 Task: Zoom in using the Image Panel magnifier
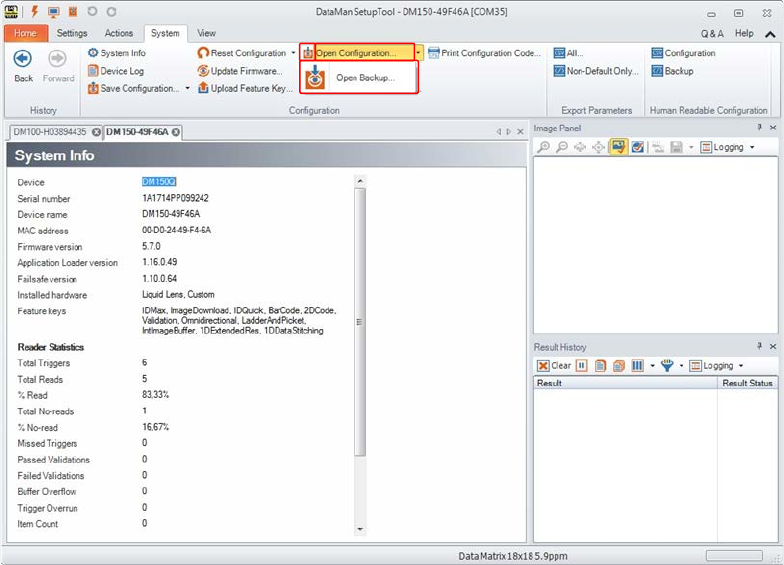pyautogui.click(x=545, y=147)
